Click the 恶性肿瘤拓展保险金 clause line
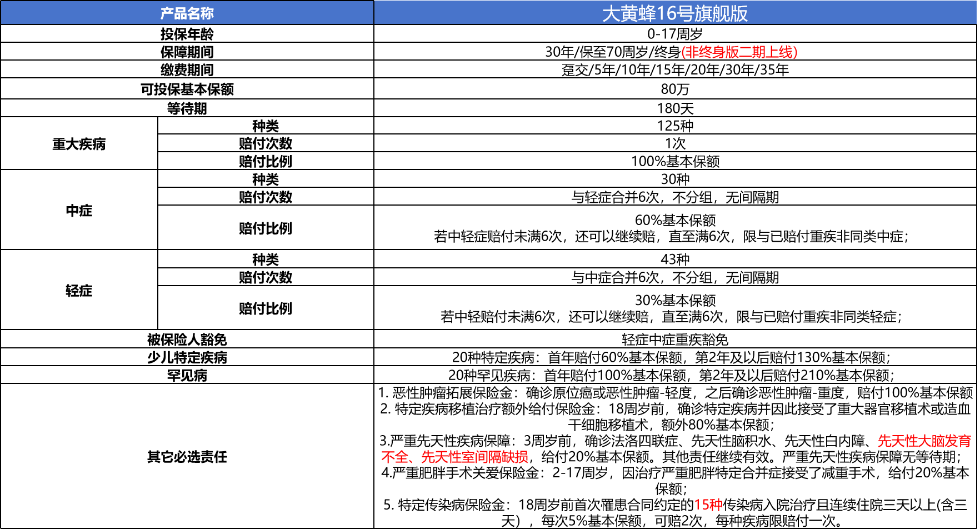Image resolution: width=980 pixels, height=529 pixels. [x=675, y=393]
